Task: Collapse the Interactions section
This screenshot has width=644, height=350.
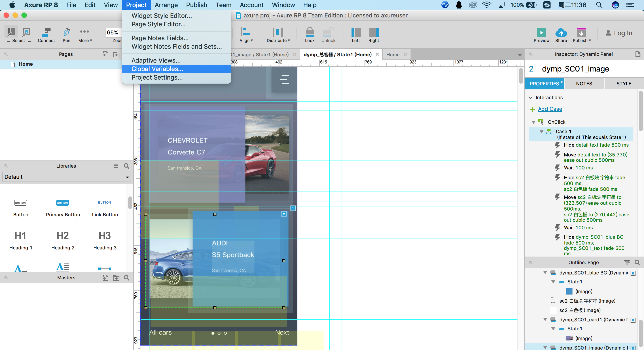Action: (x=531, y=98)
